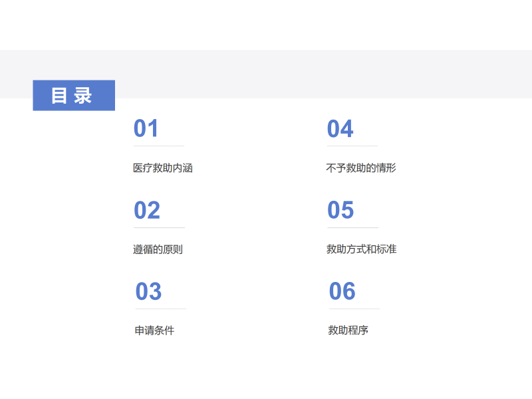
Task: Select the number 05 heading
Action: click(340, 210)
